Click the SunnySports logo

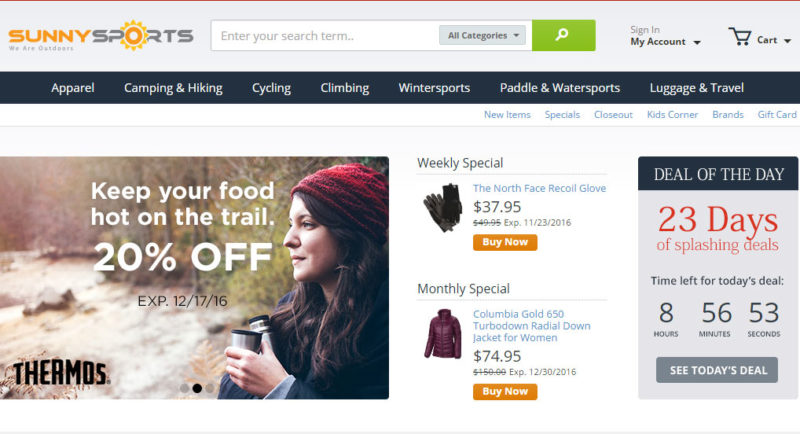click(101, 36)
